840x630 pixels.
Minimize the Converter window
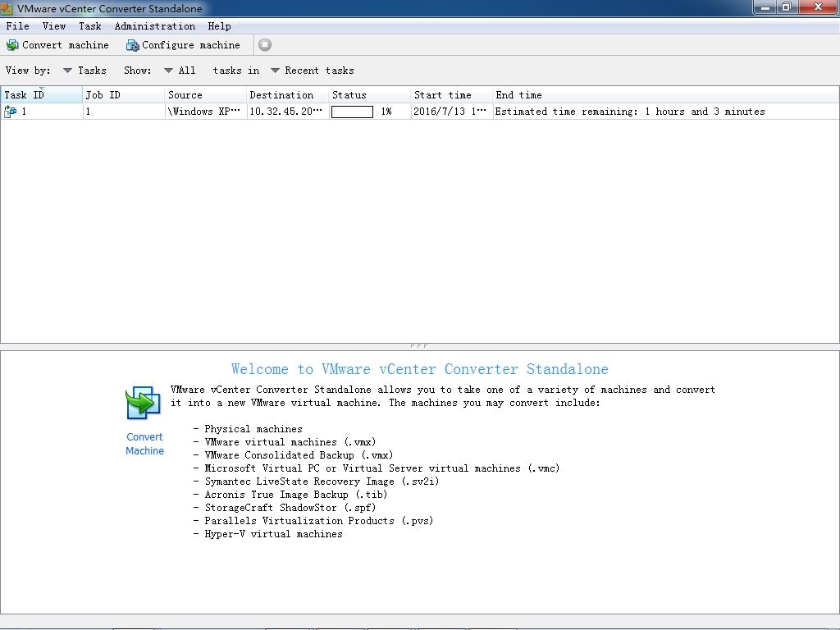tap(765, 7)
